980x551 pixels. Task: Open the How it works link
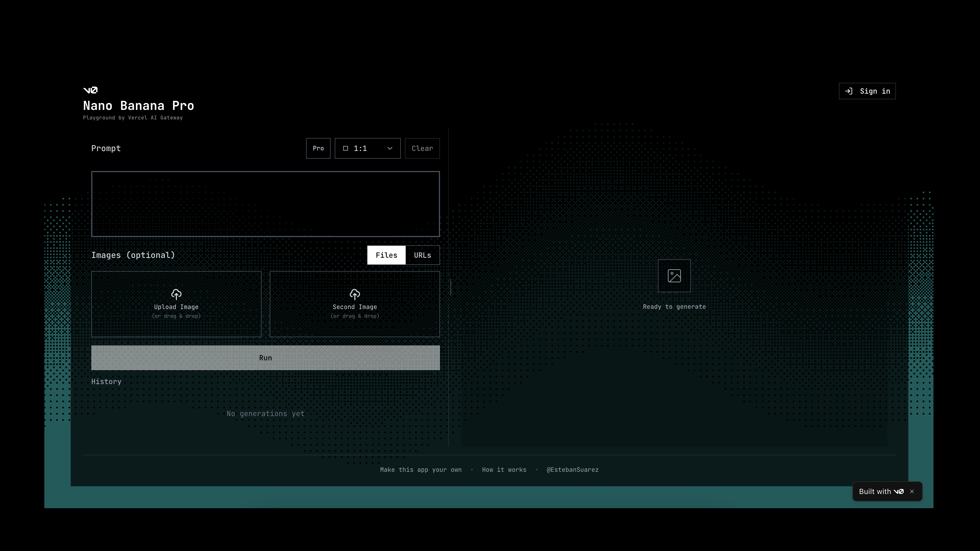point(504,469)
